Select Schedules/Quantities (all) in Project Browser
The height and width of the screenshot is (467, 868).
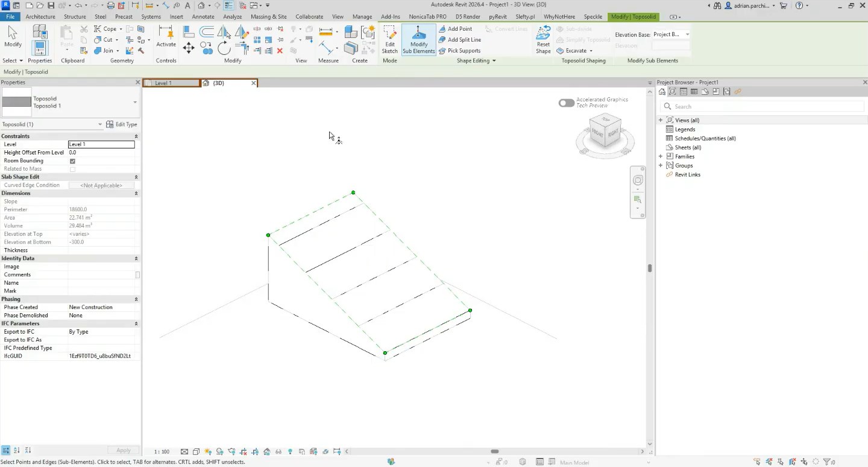[705, 138]
